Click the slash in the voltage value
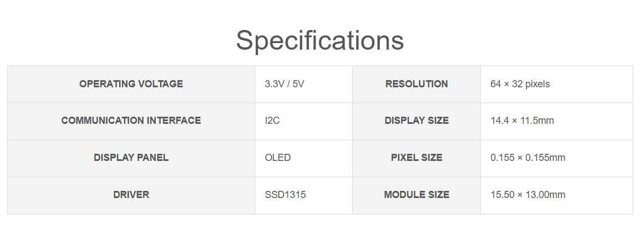The height and width of the screenshot is (240, 644). coord(287,84)
